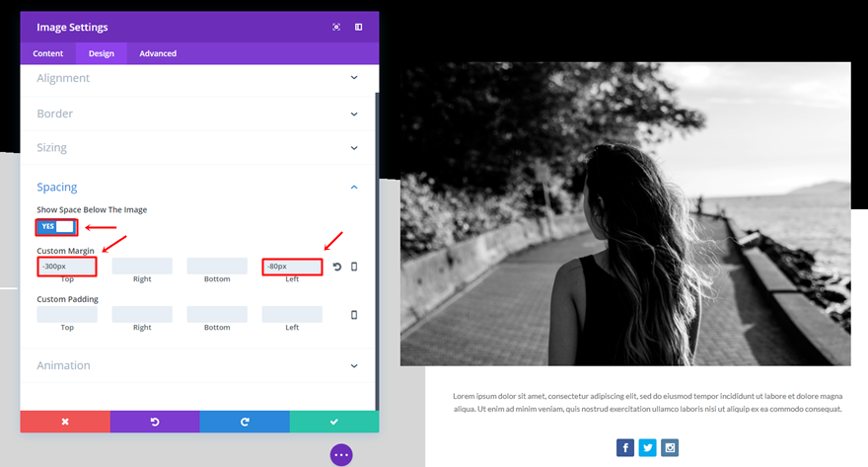868x467 pixels.
Task: Click the expand modal fullscreen icon
Action: (x=336, y=27)
